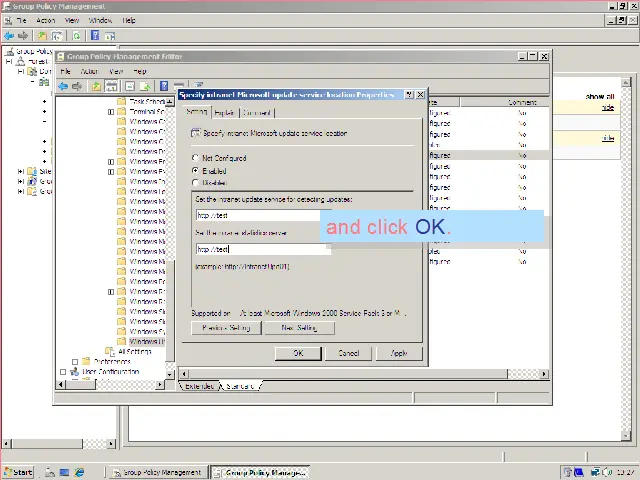Expand the Forest node in Group Policy Management
The image size is (640, 480).
click(9, 62)
